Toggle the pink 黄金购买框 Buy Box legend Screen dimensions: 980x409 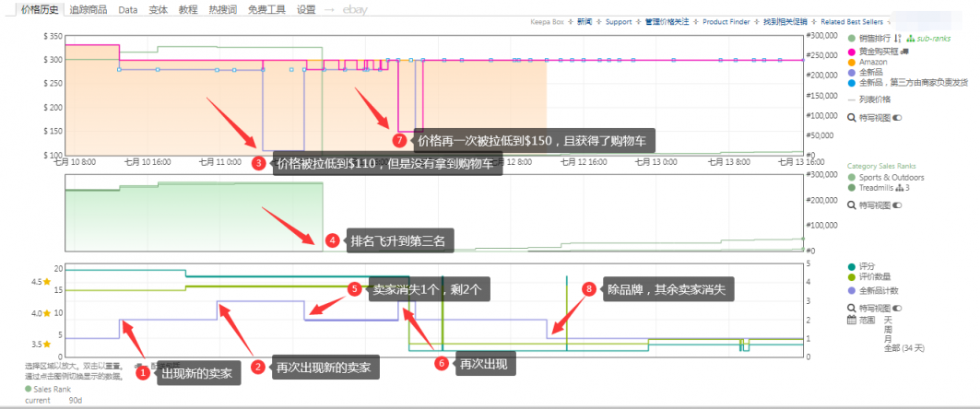coord(851,51)
